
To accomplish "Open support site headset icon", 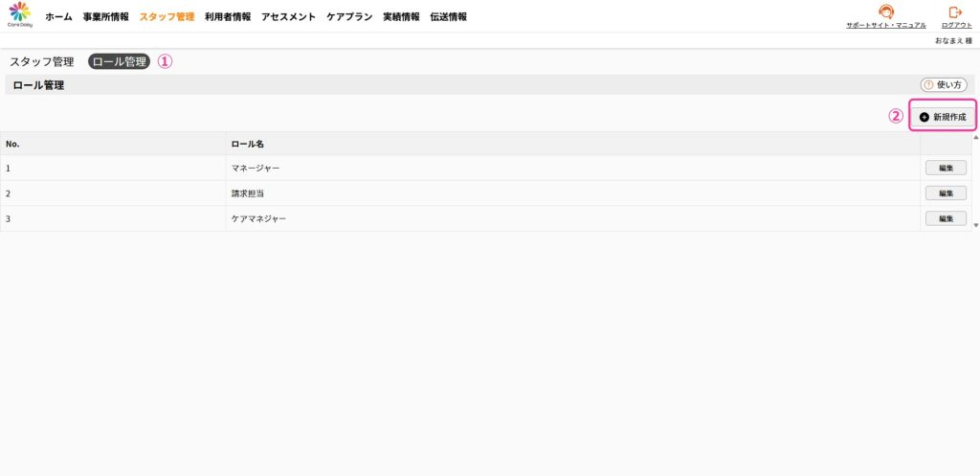I will [885, 12].
